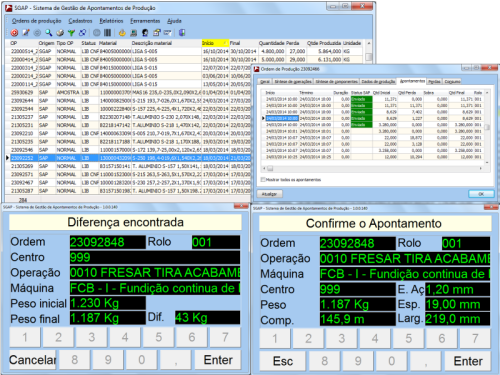The height and width of the screenshot is (375, 500).
Task: Click keypad 1 in Diferença encontrada window
Action: pyautogui.click(x=25, y=337)
